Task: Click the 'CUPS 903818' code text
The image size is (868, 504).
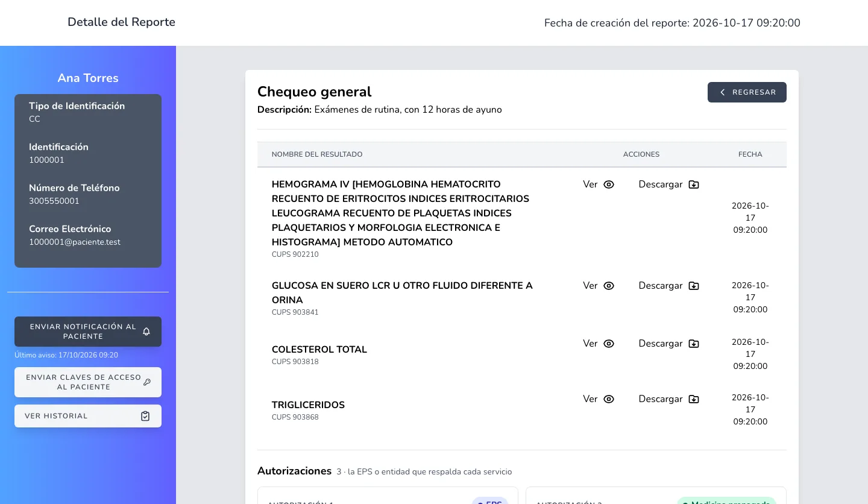Action: pyautogui.click(x=295, y=362)
